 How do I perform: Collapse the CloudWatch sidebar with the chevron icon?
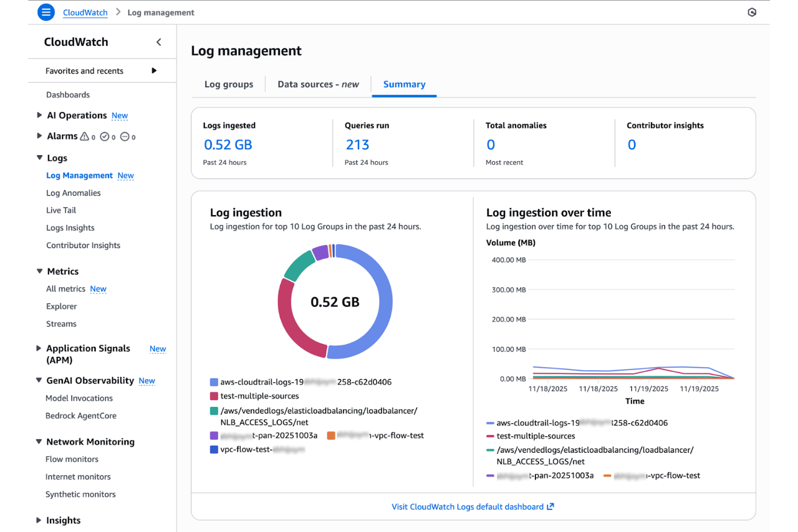click(x=159, y=42)
